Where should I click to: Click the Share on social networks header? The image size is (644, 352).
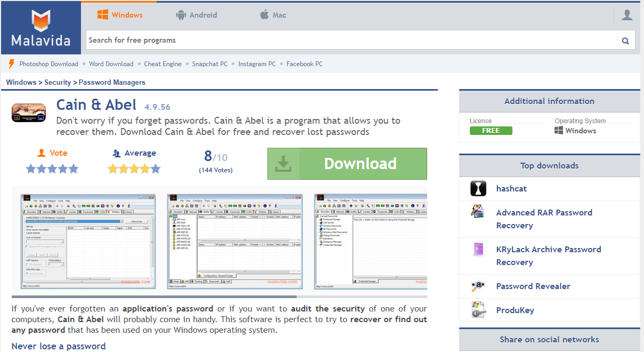[x=549, y=340]
